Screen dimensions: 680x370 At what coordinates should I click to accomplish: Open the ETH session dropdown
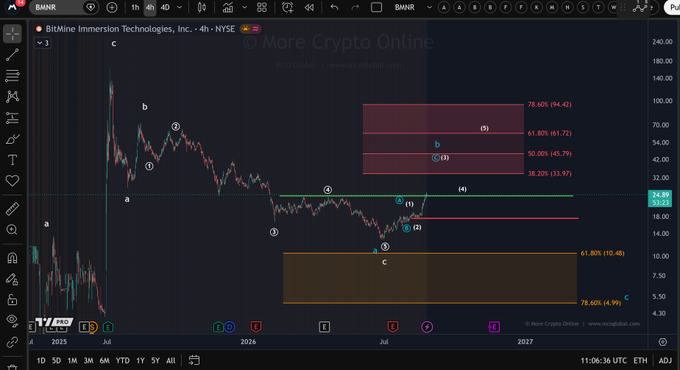pyautogui.click(x=640, y=360)
